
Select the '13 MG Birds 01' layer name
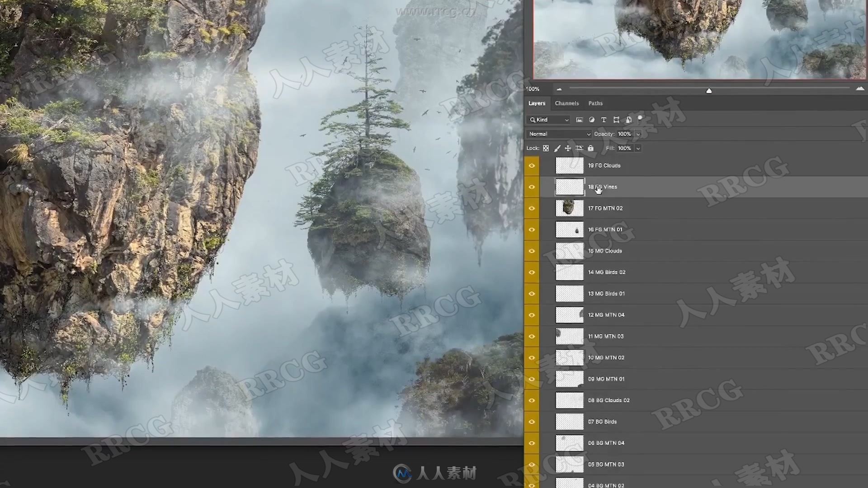click(606, 294)
